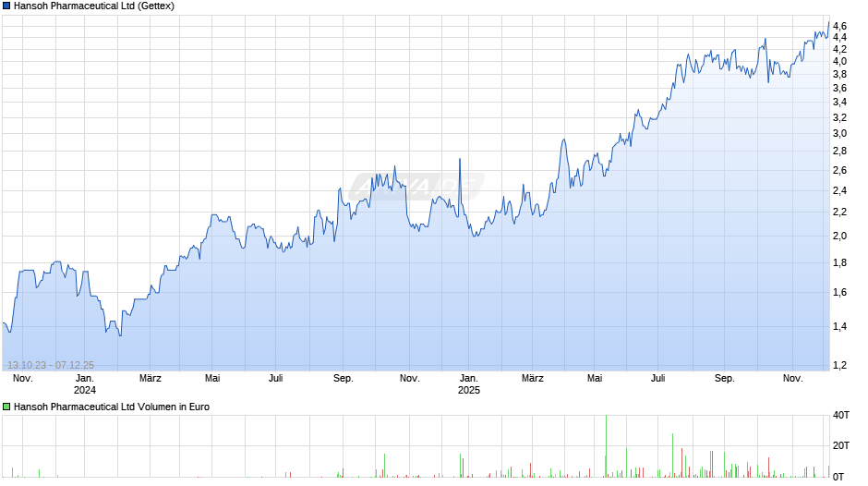Click the date range '13.10.23 - 07.12.25'
Viewport: 868px width, 486px height.
[x=51, y=365]
